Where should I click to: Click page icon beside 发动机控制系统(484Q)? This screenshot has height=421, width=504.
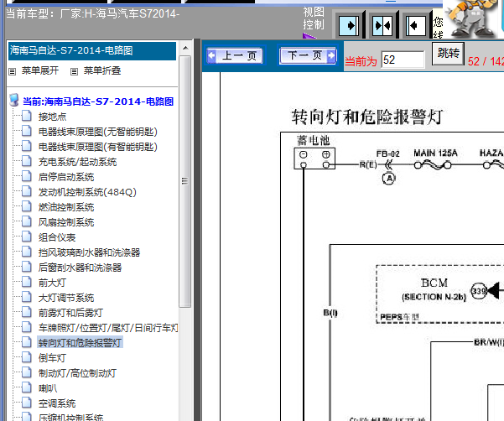click(x=27, y=191)
